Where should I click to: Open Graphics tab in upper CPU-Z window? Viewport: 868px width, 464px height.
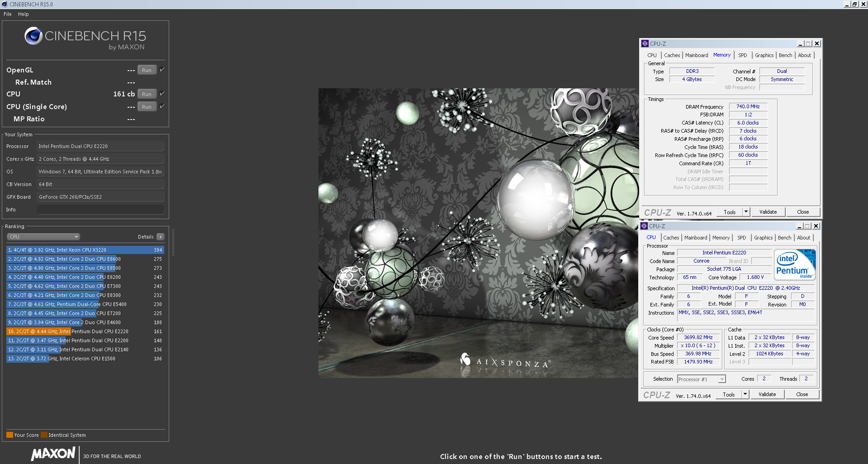pyautogui.click(x=764, y=55)
